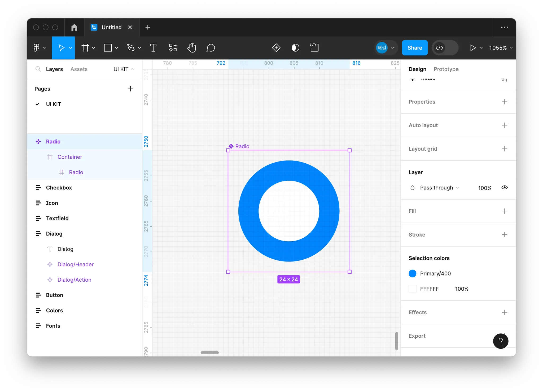Click the Use as mask icon
The image size is (543, 392).
295,48
